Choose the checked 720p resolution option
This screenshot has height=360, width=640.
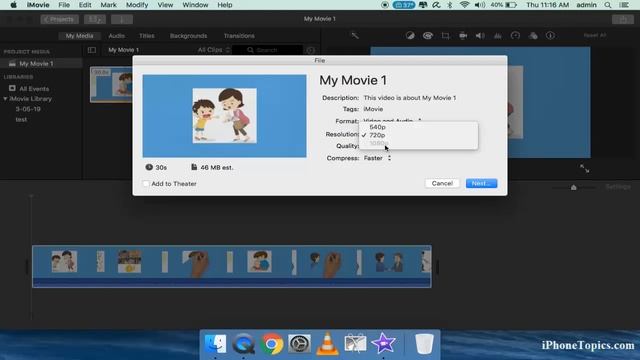(377, 135)
